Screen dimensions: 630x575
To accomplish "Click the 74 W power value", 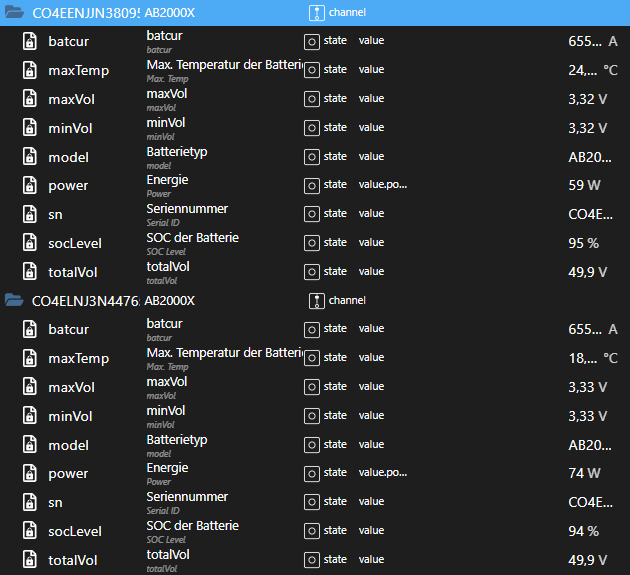I will coord(584,473).
